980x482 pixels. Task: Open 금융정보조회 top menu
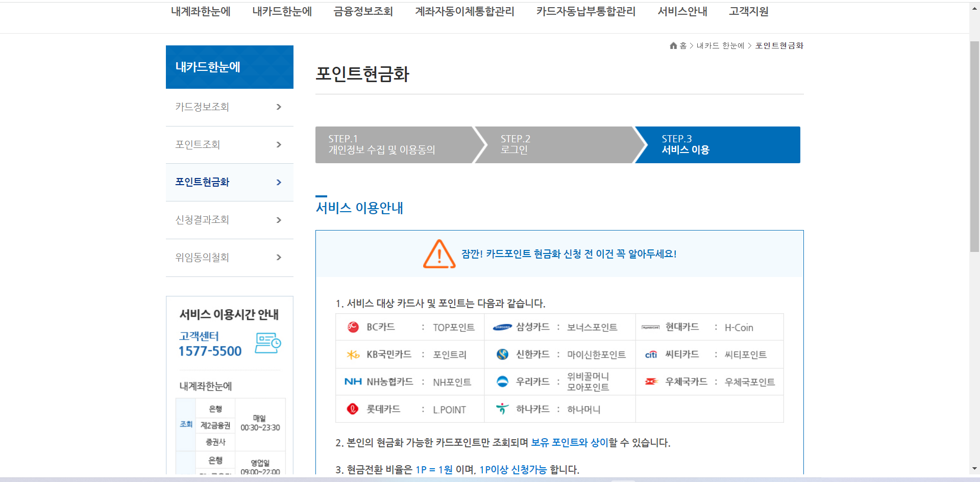point(363,11)
